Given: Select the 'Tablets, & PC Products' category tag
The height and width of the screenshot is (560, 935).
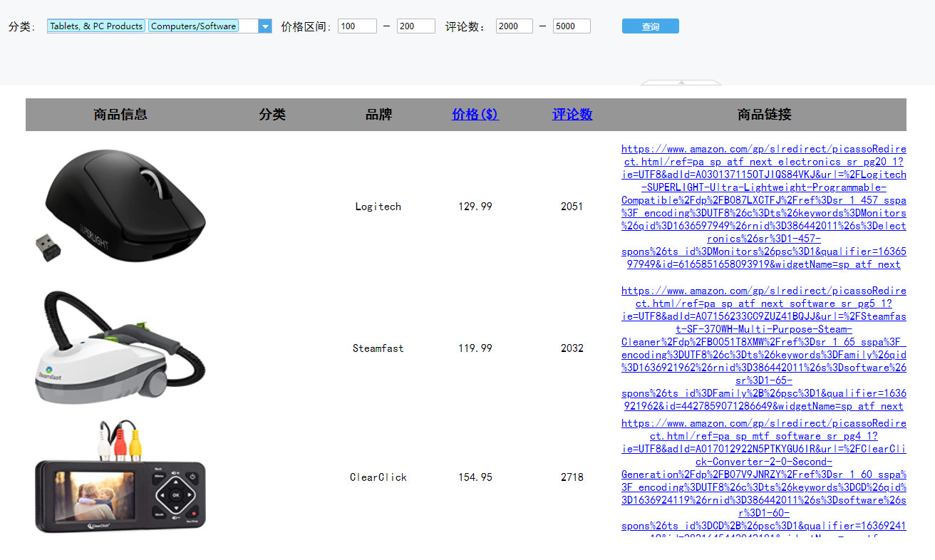Looking at the screenshot, I should 96,26.
